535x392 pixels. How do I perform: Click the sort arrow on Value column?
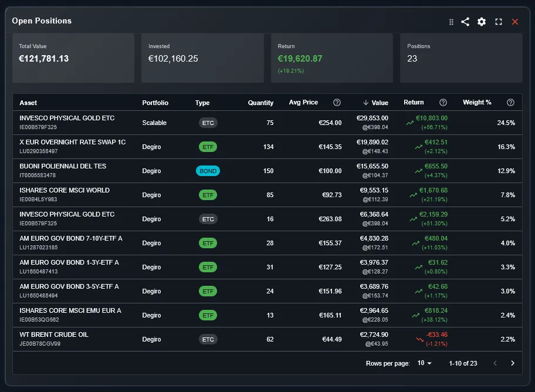(x=365, y=102)
